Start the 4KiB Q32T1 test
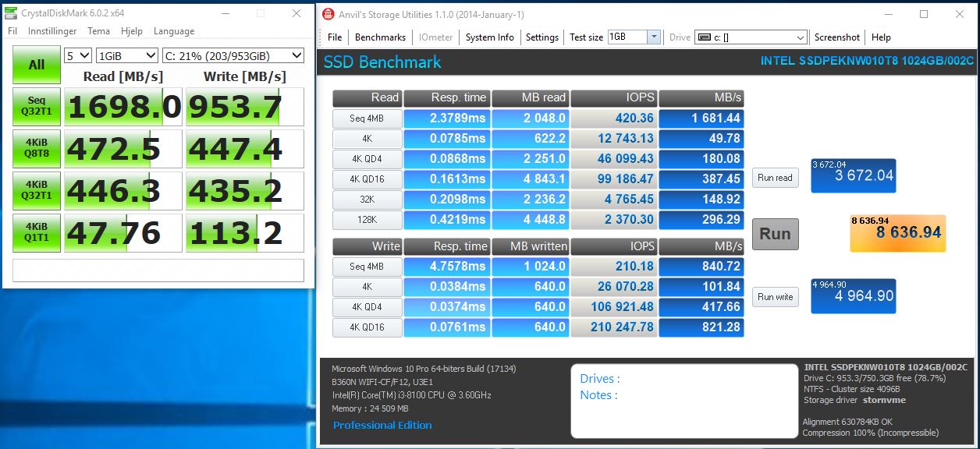Viewport: 980px width, 449px height. [x=37, y=191]
